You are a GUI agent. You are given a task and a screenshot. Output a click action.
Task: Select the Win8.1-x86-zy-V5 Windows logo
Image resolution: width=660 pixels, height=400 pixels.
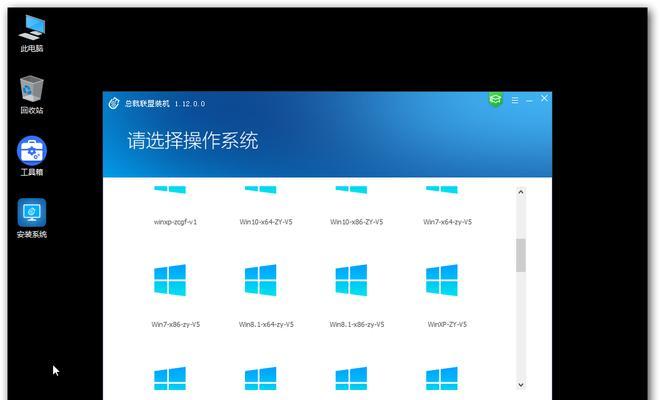pyautogui.click(x=351, y=280)
